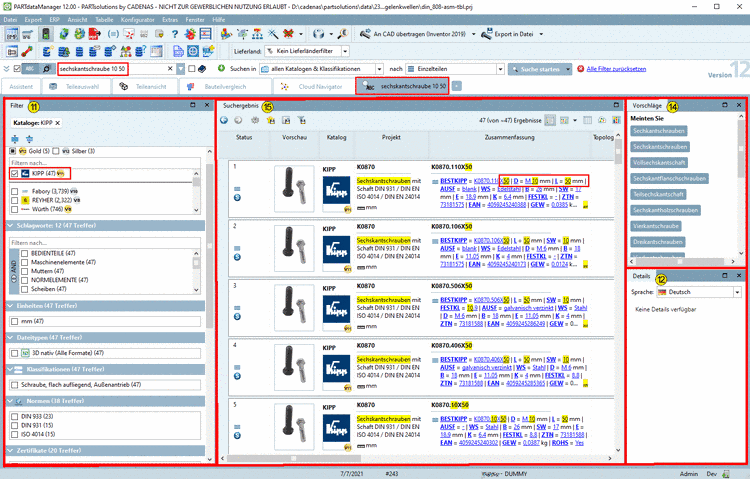Check the Muttern (47) keyword checkbox
750x479 pixels.
coord(25,271)
